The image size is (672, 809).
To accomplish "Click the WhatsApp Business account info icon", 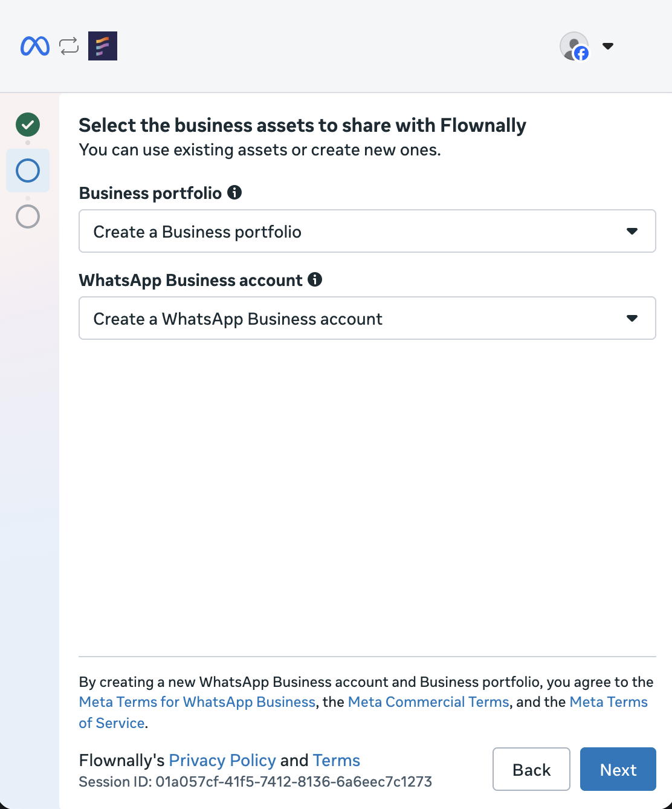I will (315, 279).
